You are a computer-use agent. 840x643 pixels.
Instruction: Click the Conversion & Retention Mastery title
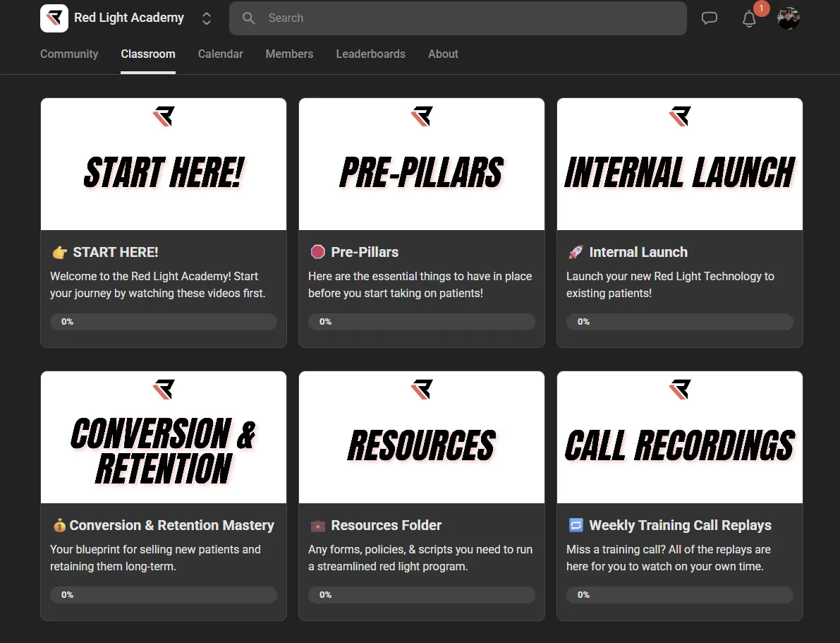click(x=172, y=525)
